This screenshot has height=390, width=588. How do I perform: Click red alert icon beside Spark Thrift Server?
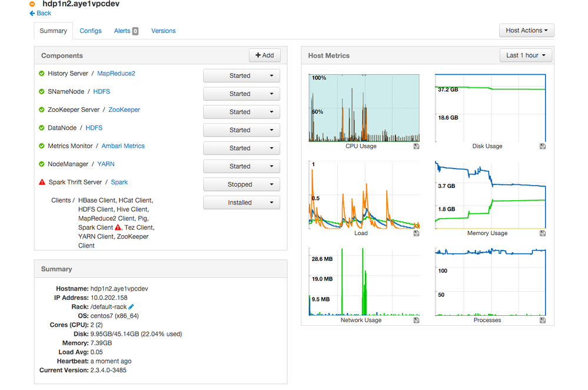(42, 182)
